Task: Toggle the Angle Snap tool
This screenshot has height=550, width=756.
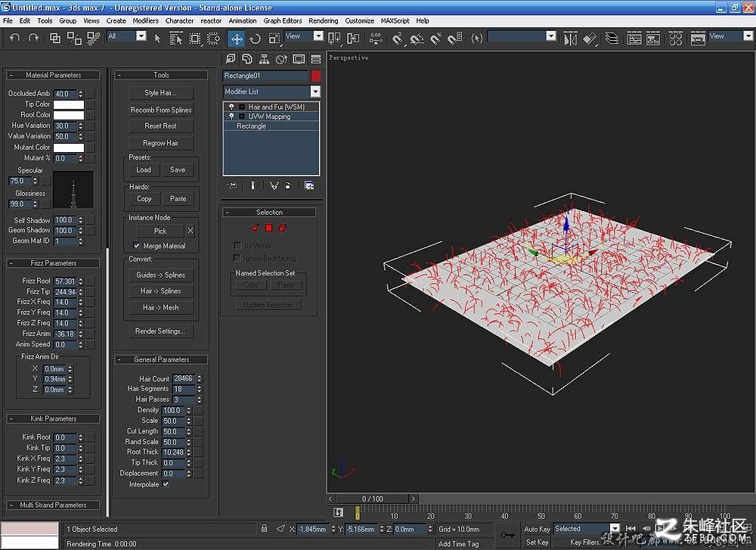Action: tap(417, 39)
